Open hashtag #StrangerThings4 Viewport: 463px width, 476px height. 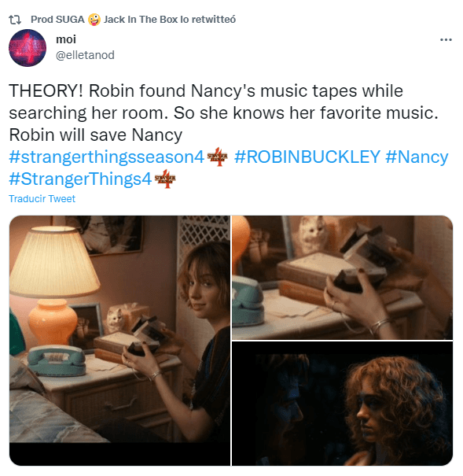(80, 179)
